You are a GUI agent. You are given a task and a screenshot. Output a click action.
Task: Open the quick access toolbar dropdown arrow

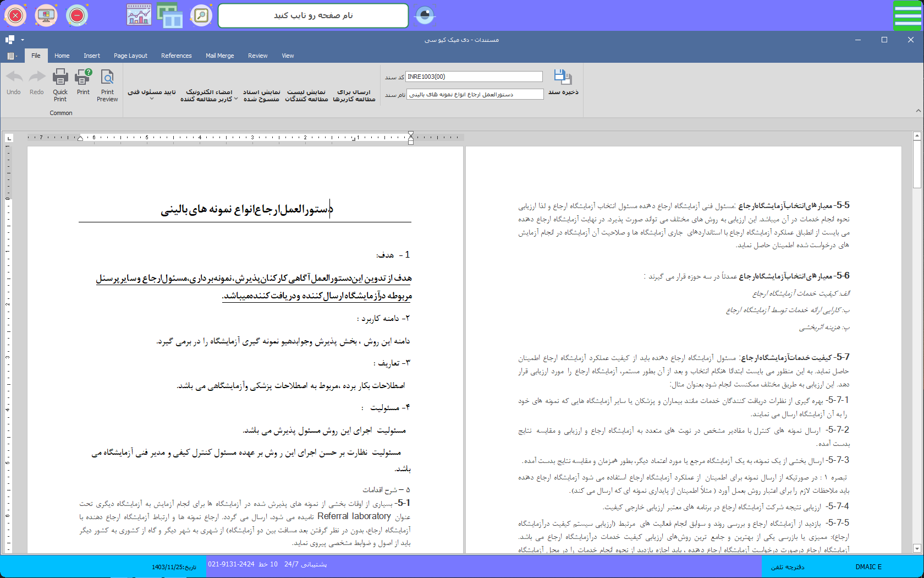click(23, 40)
